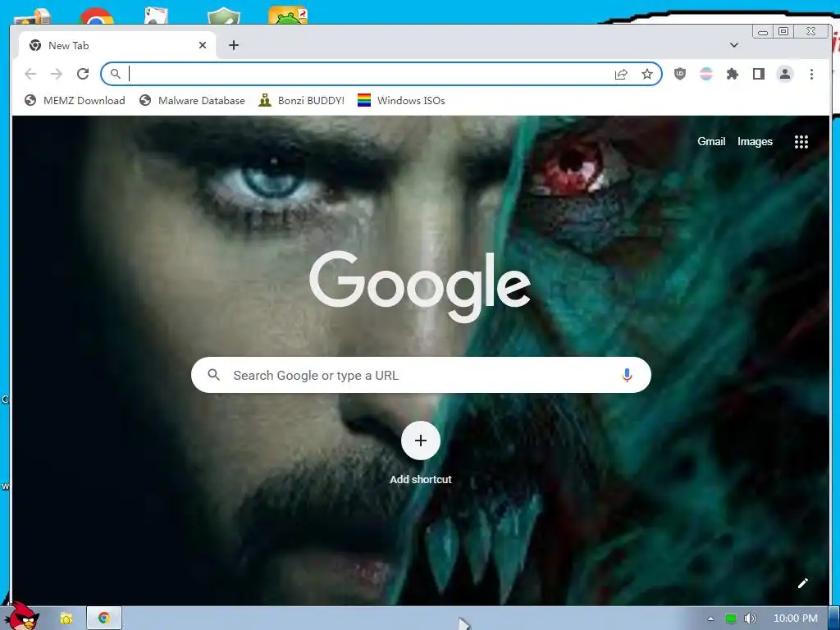Click the browser forward arrow
Viewport: 840px width, 630px height.
(57, 74)
